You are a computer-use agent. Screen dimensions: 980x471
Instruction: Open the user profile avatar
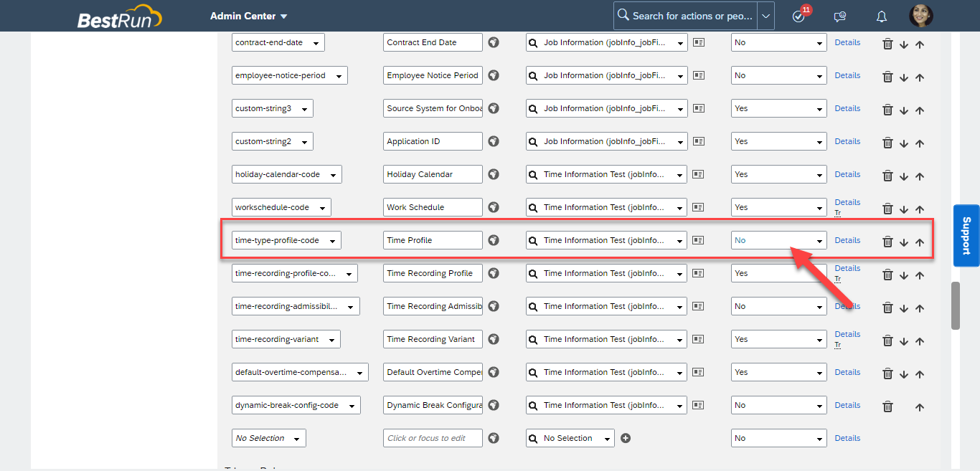[920, 16]
